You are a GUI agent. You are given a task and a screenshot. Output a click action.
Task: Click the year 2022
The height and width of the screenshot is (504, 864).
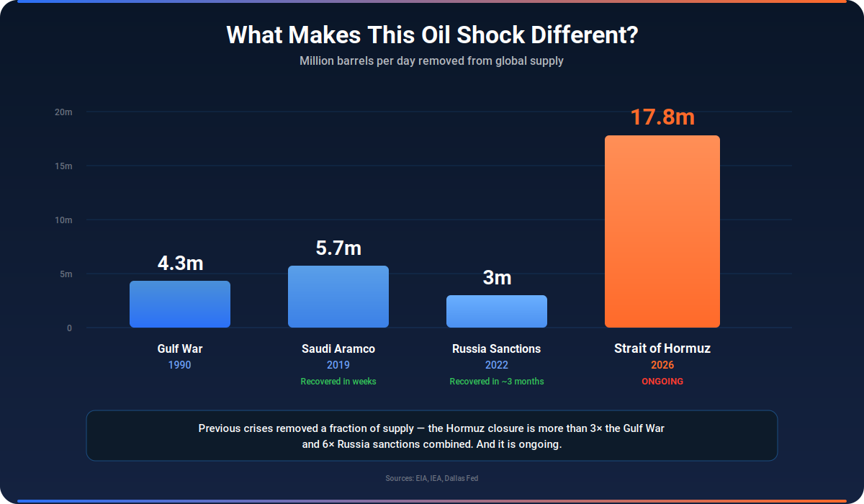(497, 365)
